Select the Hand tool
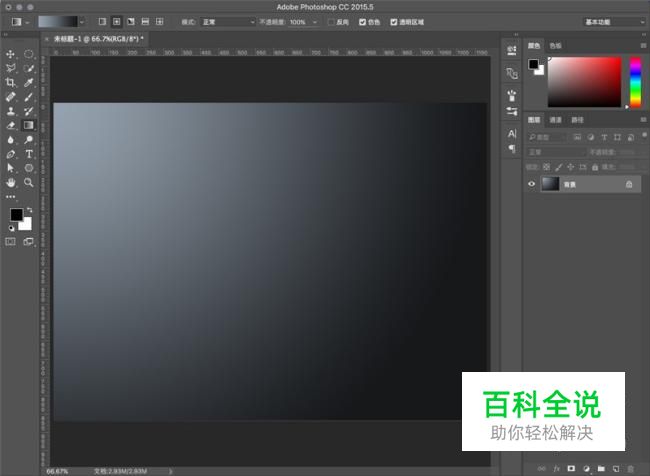 11,182
